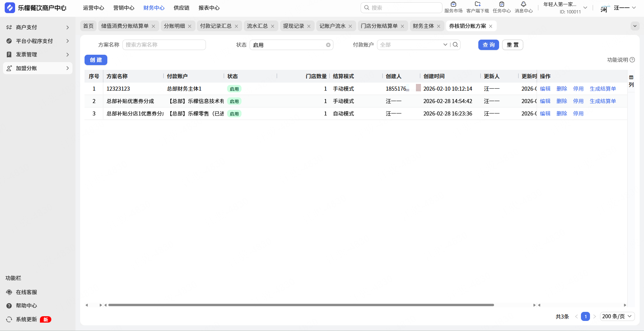The height and width of the screenshot is (331, 644).
Task: Focus the global 搜索 input
Action: (x=401, y=8)
